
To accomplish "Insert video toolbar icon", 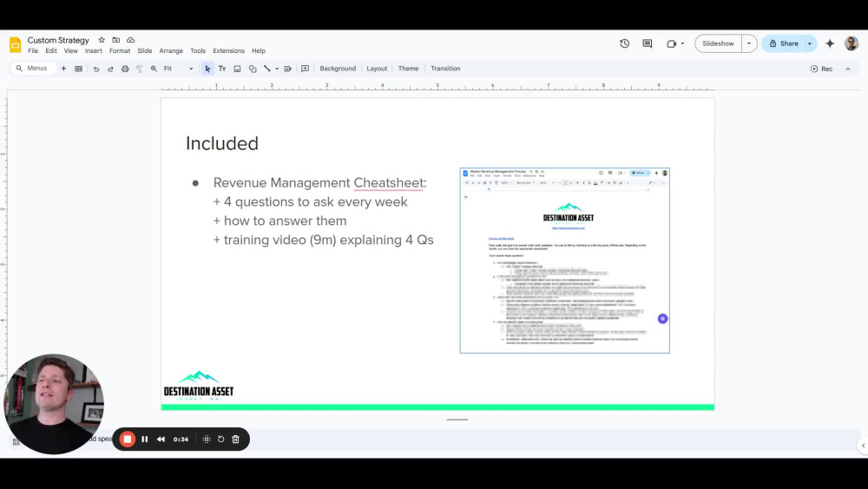I will tap(288, 69).
